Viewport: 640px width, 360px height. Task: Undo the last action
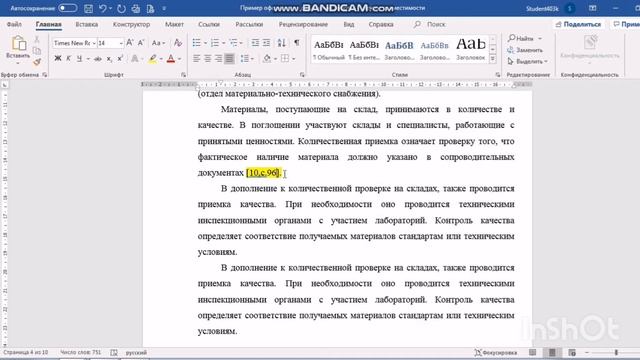pyautogui.click(x=102, y=8)
